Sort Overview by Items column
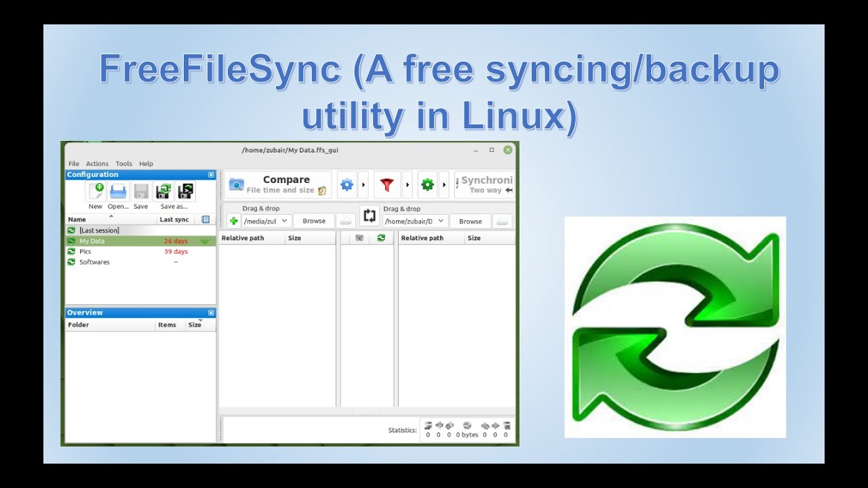Screen dimensions: 868x488 click(x=170, y=325)
